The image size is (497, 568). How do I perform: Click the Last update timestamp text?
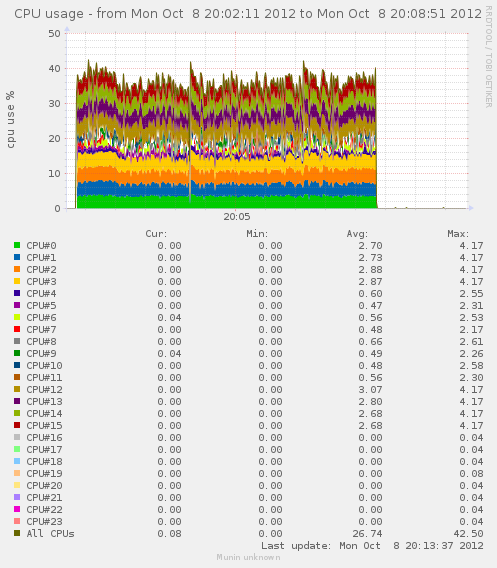(x=372, y=546)
